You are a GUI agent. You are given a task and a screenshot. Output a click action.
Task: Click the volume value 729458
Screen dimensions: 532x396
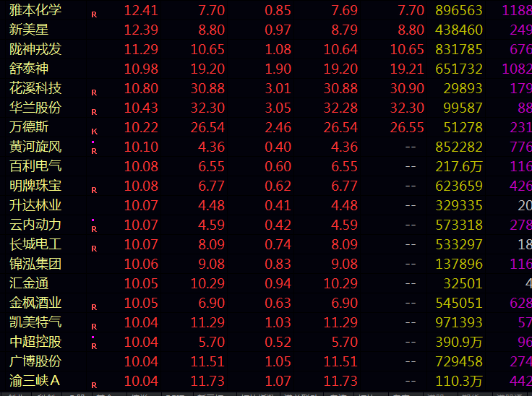click(459, 362)
